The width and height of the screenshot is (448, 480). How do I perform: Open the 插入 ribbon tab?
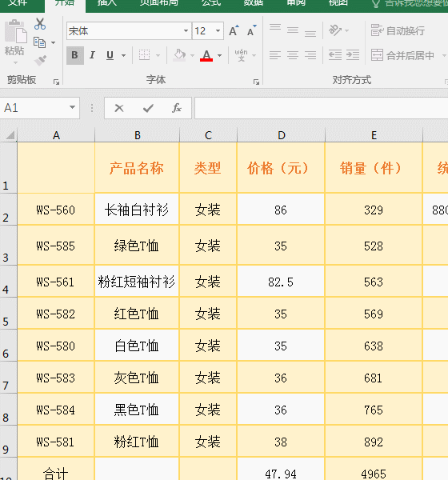[x=107, y=3]
